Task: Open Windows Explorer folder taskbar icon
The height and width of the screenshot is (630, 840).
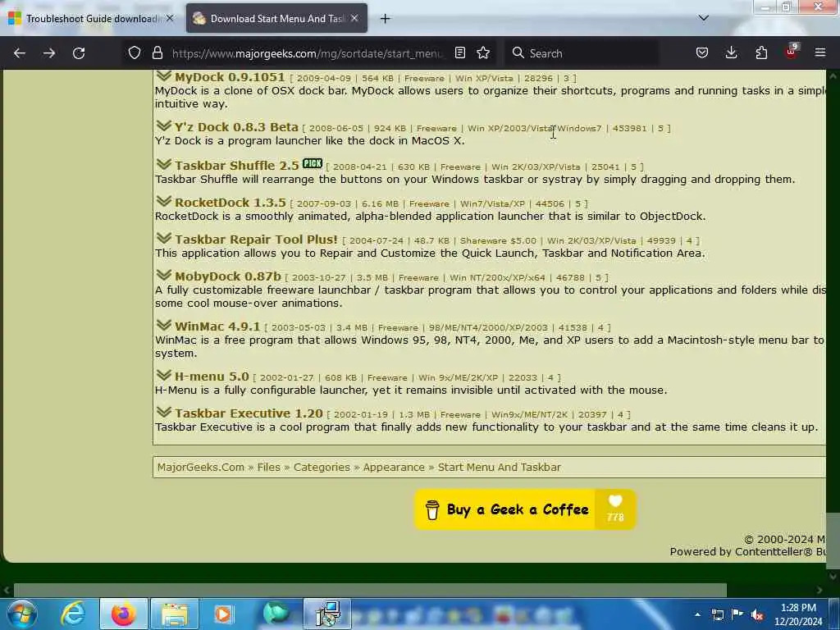Action: click(x=174, y=614)
